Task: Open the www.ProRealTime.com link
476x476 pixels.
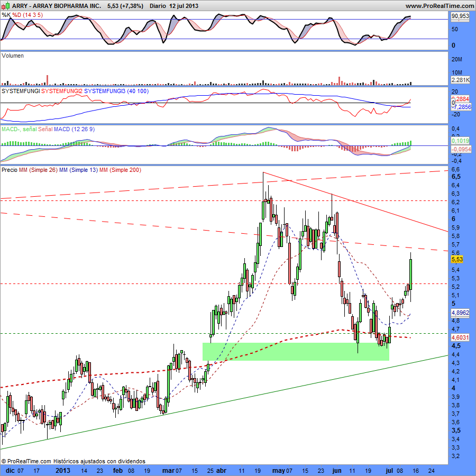Action: [x=440, y=6]
